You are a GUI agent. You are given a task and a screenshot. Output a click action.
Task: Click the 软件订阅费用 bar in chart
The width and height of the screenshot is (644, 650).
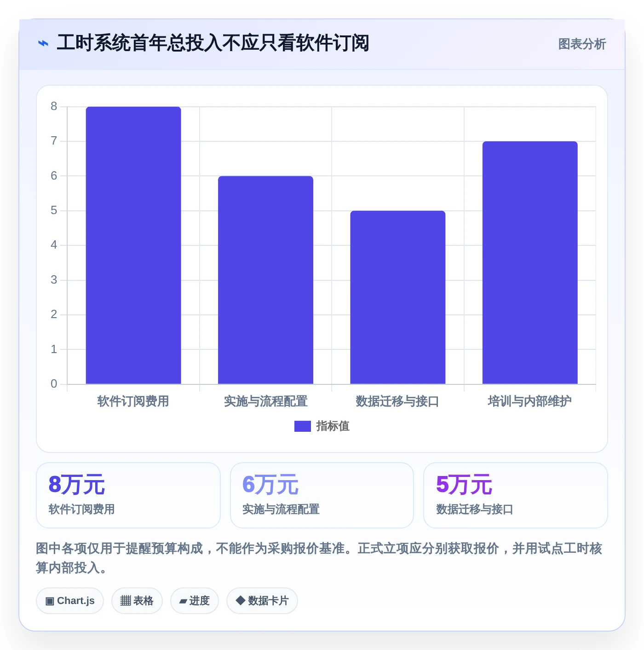[133, 245]
